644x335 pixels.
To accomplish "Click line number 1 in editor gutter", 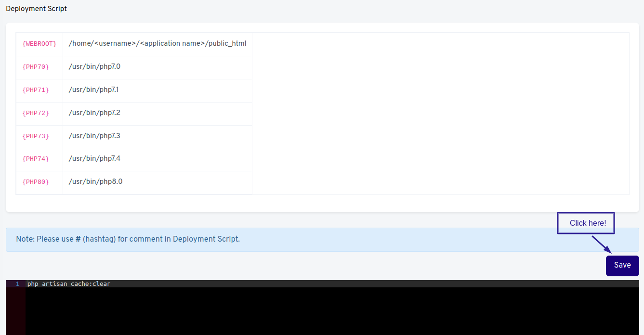I will click(x=17, y=284).
